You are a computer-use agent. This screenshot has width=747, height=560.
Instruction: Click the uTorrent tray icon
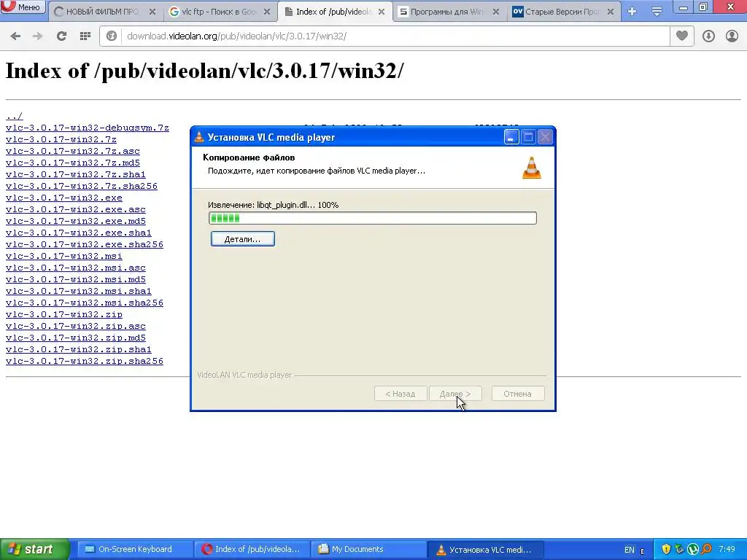click(x=693, y=550)
